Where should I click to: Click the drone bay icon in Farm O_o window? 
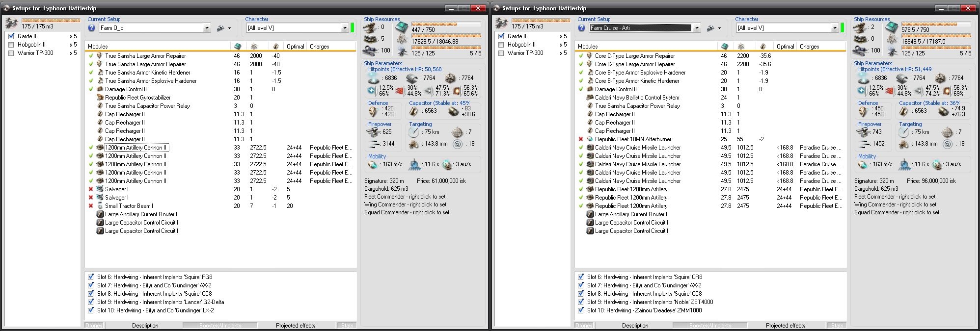pos(12,23)
